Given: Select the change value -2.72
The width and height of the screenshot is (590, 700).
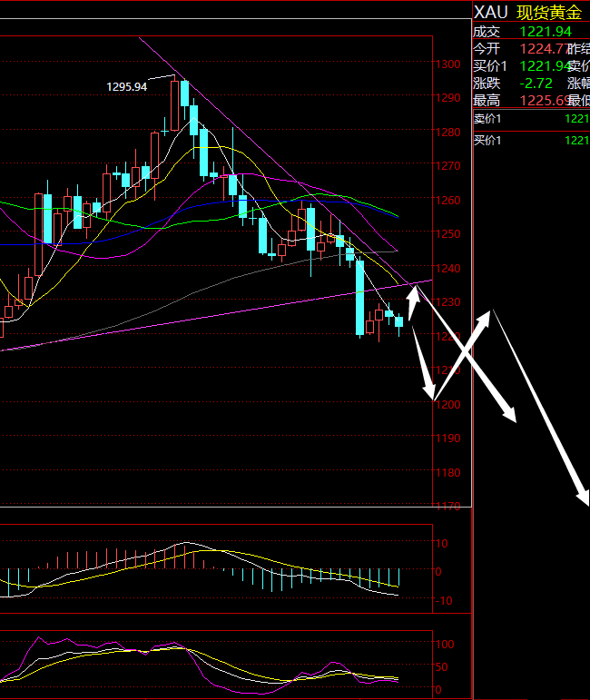Looking at the screenshot, I should tap(536, 84).
